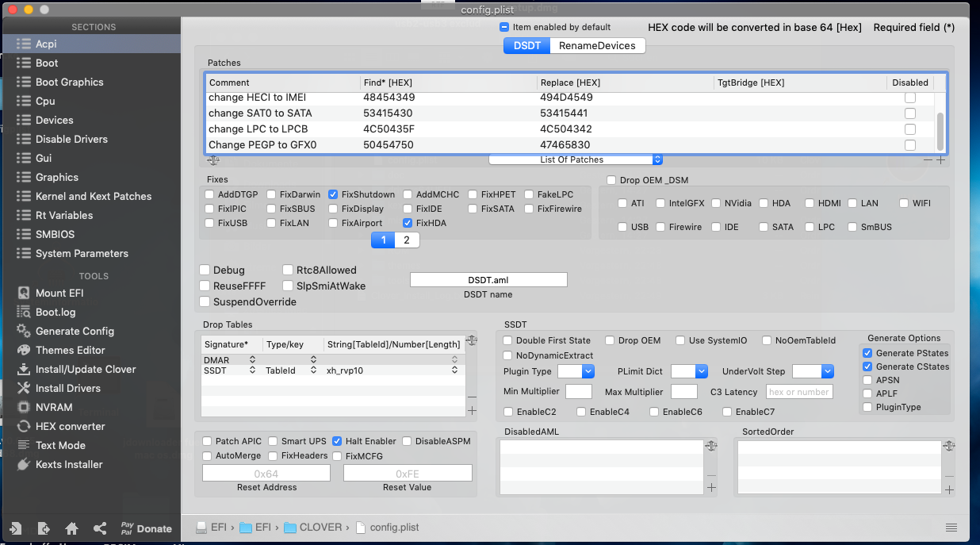Enable the FixDarwin checkbox
Image resolution: width=980 pixels, height=545 pixels.
pyautogui.click(x=272, y=194)
